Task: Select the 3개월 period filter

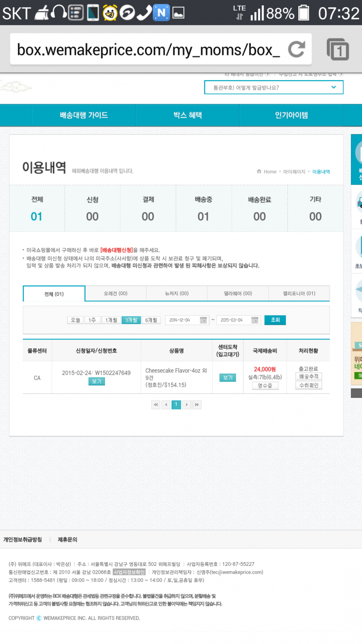Action: tap(131, 320)
